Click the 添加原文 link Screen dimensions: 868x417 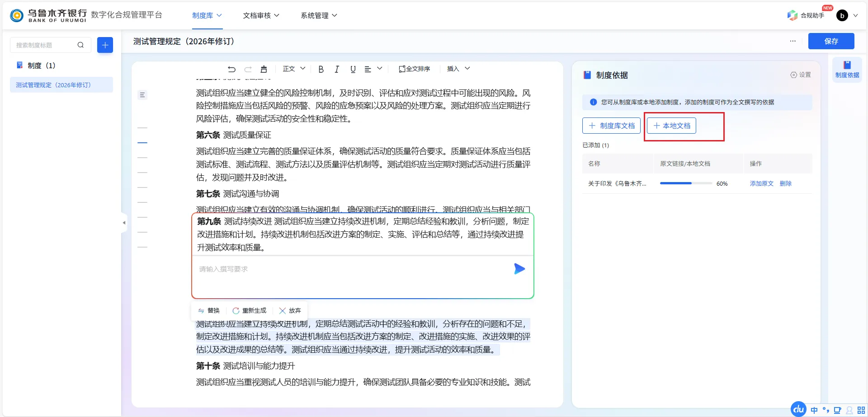pyautogui.click(x=761, y=183)
